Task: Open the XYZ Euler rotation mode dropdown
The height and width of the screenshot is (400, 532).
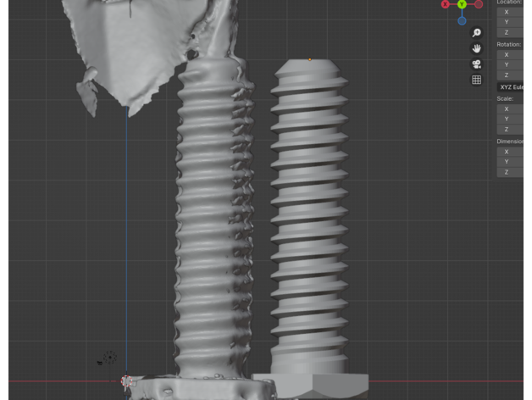Action: pos(511,87)
